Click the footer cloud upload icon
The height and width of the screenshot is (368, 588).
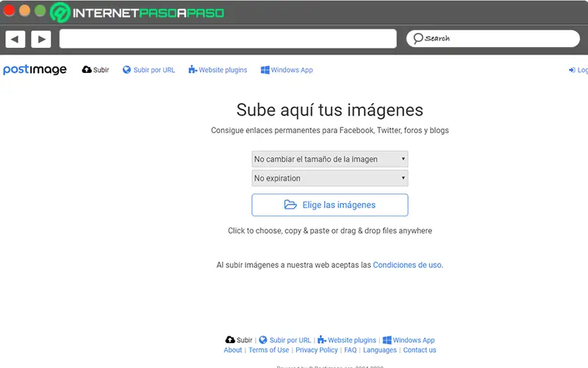click(230, 340)
